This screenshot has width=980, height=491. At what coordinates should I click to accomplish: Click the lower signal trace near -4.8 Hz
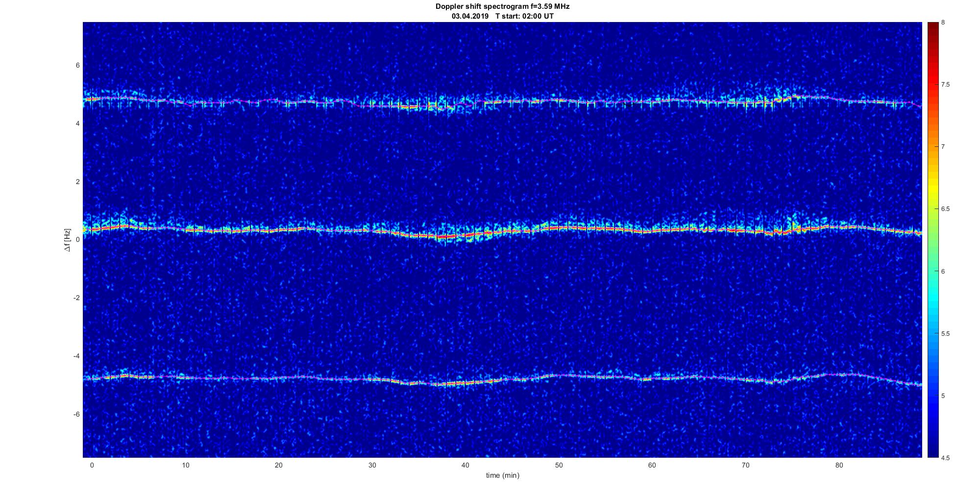(490, 381)
